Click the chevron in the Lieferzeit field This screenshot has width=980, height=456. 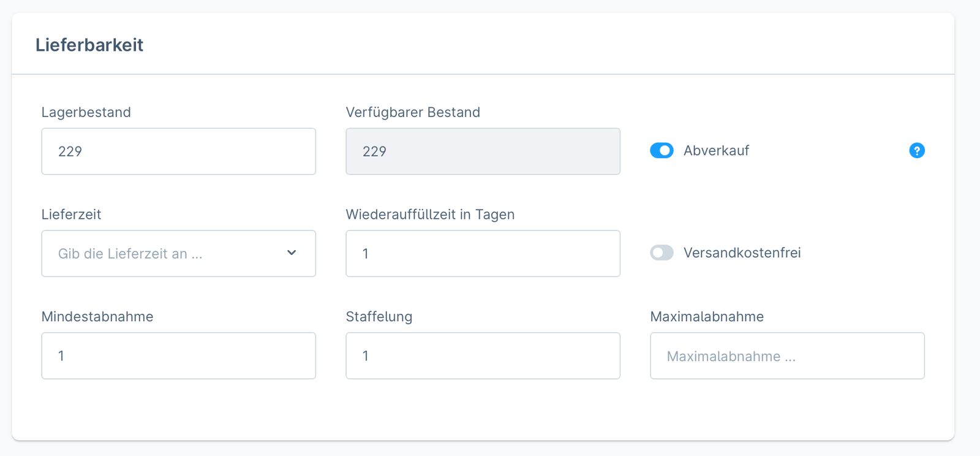(x=292, y=253)
